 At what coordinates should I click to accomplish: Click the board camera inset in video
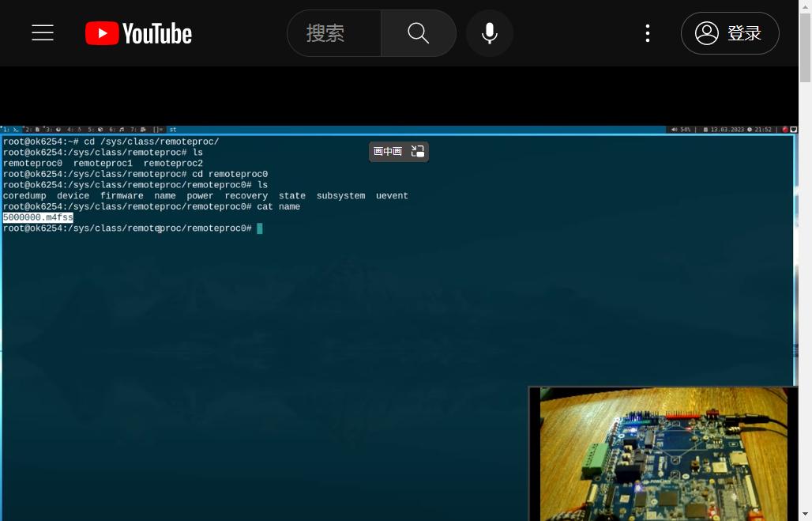(664, 454)
